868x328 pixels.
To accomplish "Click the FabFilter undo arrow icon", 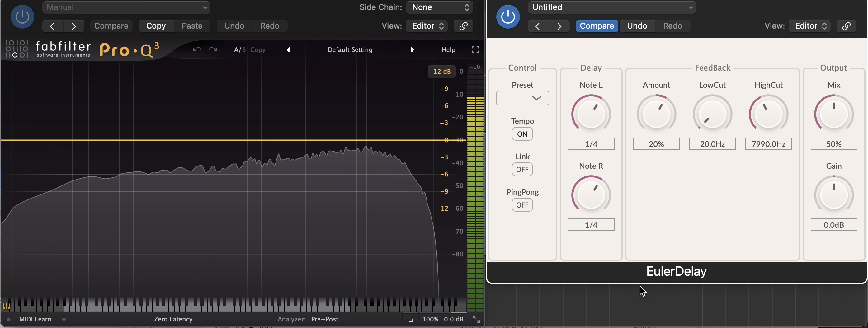I will point(197,50).
